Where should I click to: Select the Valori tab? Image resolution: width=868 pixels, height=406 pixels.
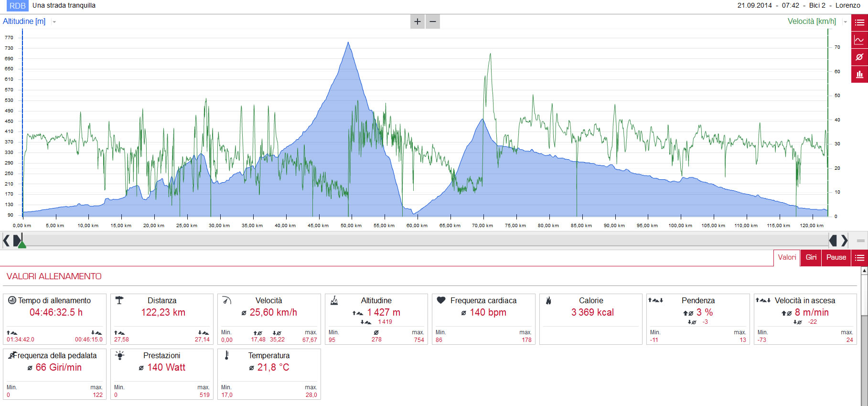pyautogui.click(x=787, y=258)
